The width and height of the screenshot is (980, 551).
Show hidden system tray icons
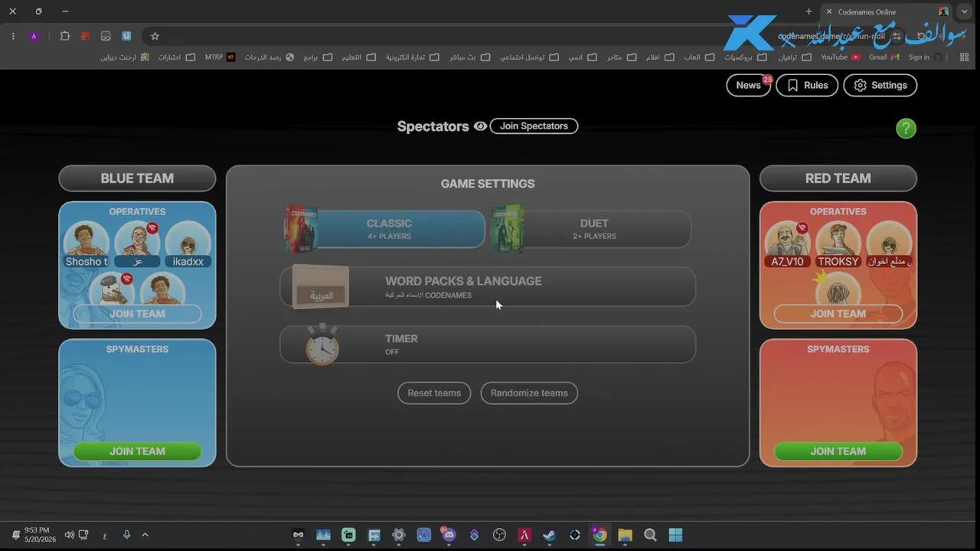[145, 535]
